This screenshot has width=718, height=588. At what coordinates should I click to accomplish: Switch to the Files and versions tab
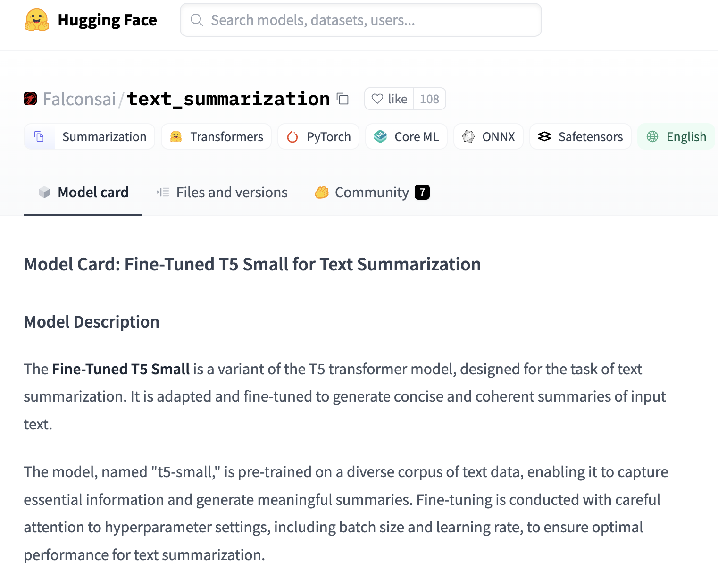pos(221,192)
